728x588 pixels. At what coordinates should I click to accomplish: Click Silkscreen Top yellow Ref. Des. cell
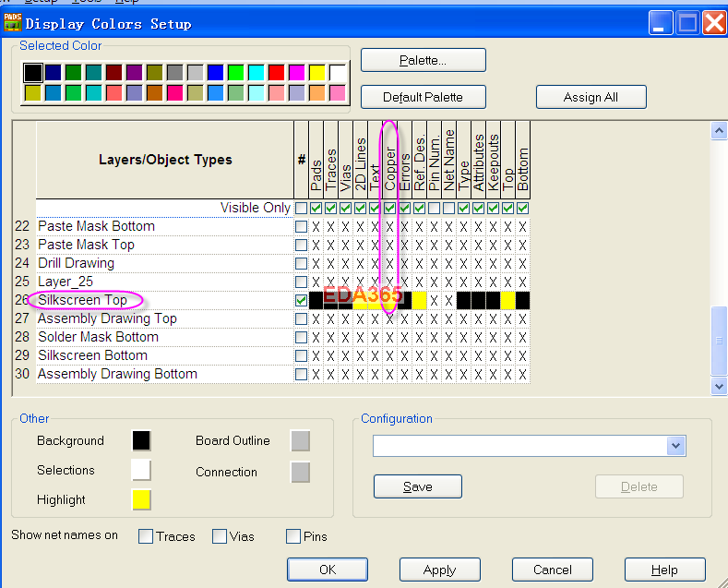click(x=419, y=300)
